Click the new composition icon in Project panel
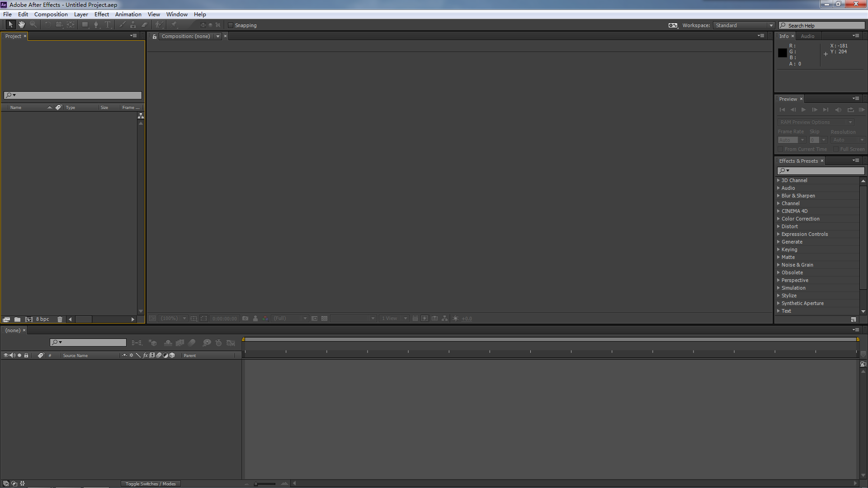Screen dimensions: 868x488 click(x=29, y=319)
